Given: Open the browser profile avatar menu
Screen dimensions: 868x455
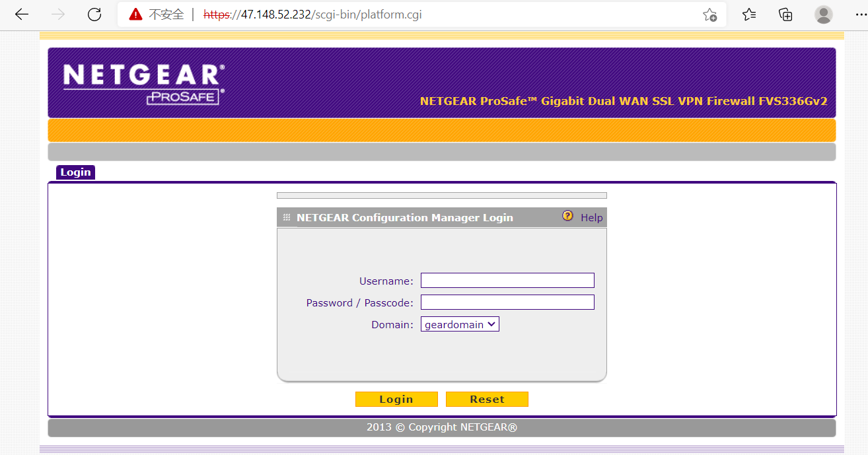Looking at the screenshot, I should [824, 15].
